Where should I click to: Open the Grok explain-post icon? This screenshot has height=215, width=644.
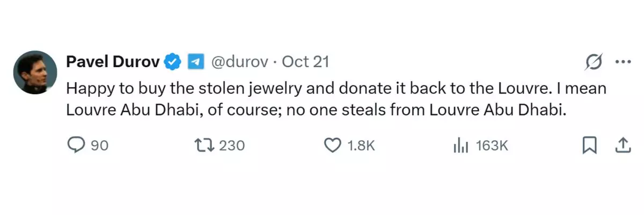pyautogui.click(x=594, y=62)
